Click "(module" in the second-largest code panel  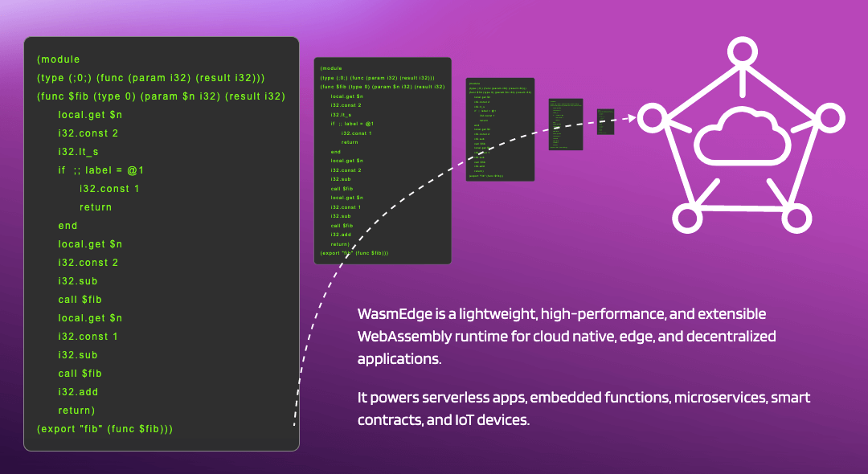point(332,68)
